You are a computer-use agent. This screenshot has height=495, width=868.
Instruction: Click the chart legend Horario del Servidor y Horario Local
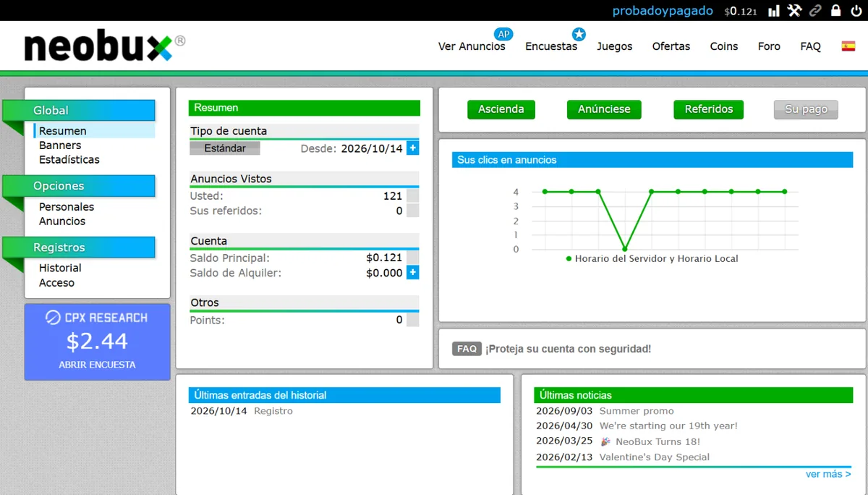coord(652,258)
